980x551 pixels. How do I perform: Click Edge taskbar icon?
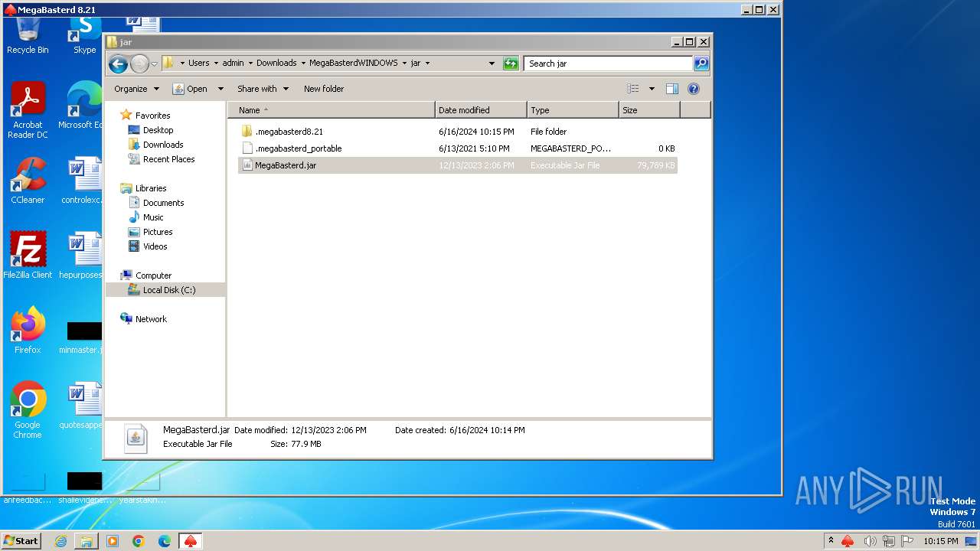(165, 541)
